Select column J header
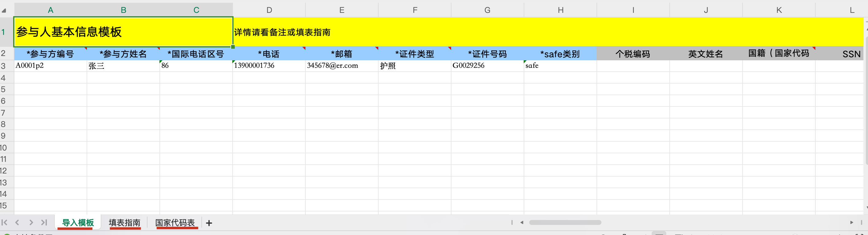 [706, 10]
